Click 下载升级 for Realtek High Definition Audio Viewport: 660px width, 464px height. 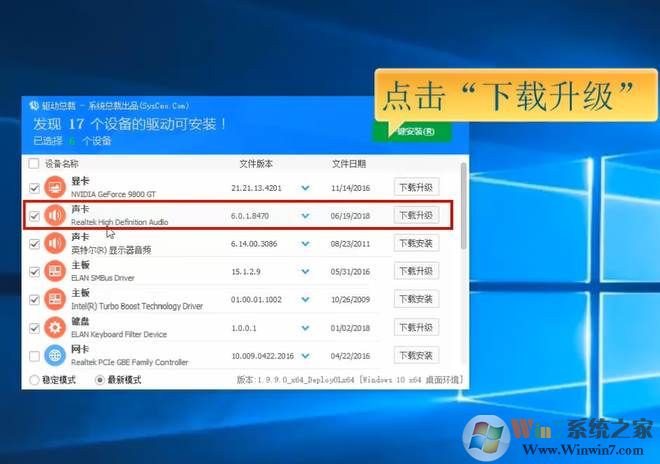(416, 215)
